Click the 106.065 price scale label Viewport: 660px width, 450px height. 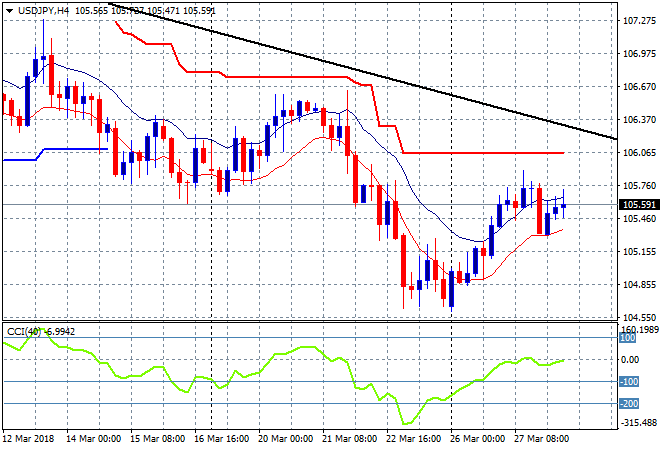click(x=639, y=152)
